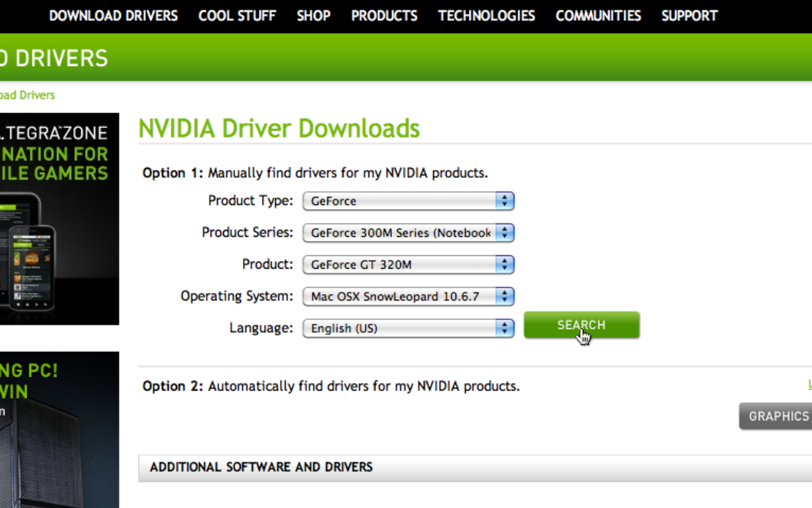Open the Language dropdown showing English (US)
Screen dimensions: 812x508
coord(409,328)
